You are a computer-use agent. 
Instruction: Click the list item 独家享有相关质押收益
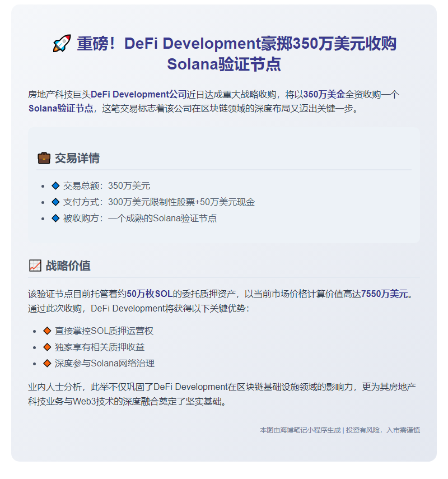pyautogui.click(x=100, y=347)
